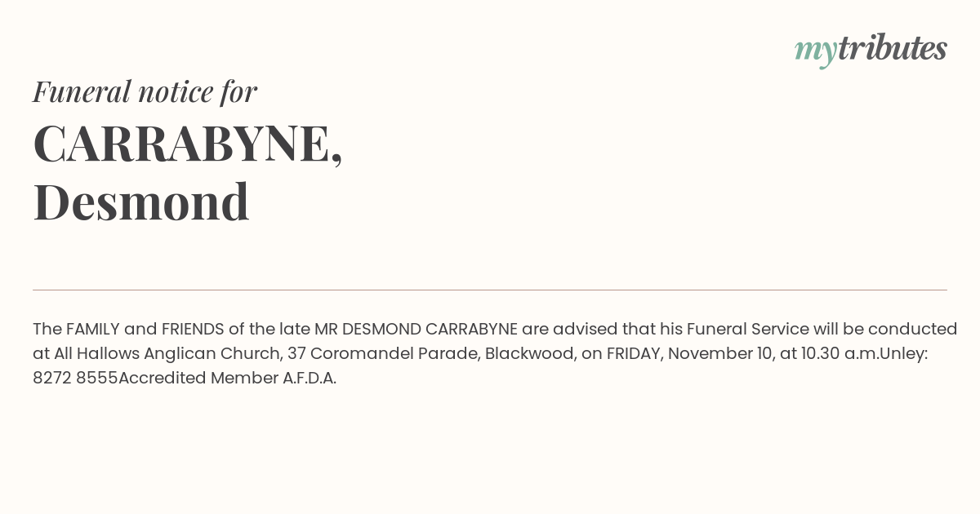Click the 'MR DESMOND CARRABYNE' text

point(416,329)
